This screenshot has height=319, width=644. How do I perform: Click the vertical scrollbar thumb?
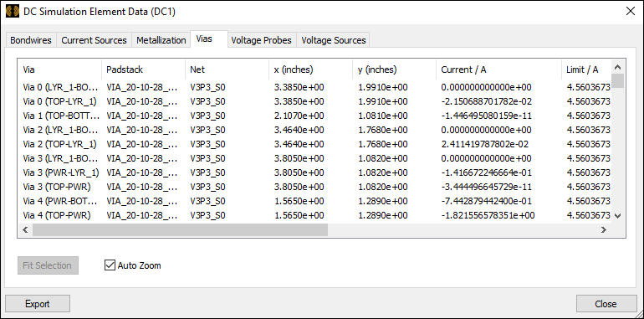(618, 80)
